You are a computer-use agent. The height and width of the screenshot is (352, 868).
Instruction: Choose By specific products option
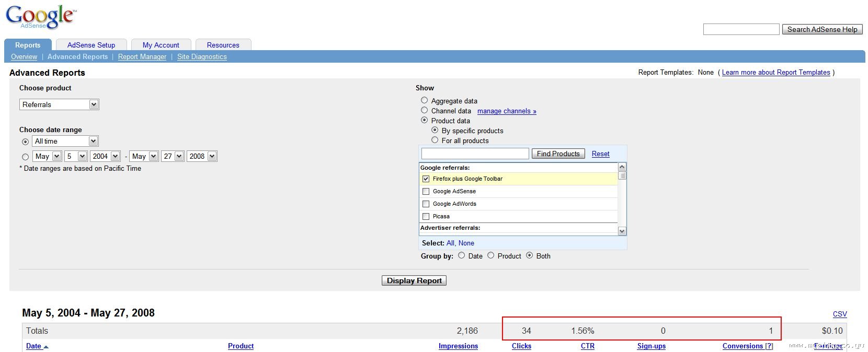435,130
